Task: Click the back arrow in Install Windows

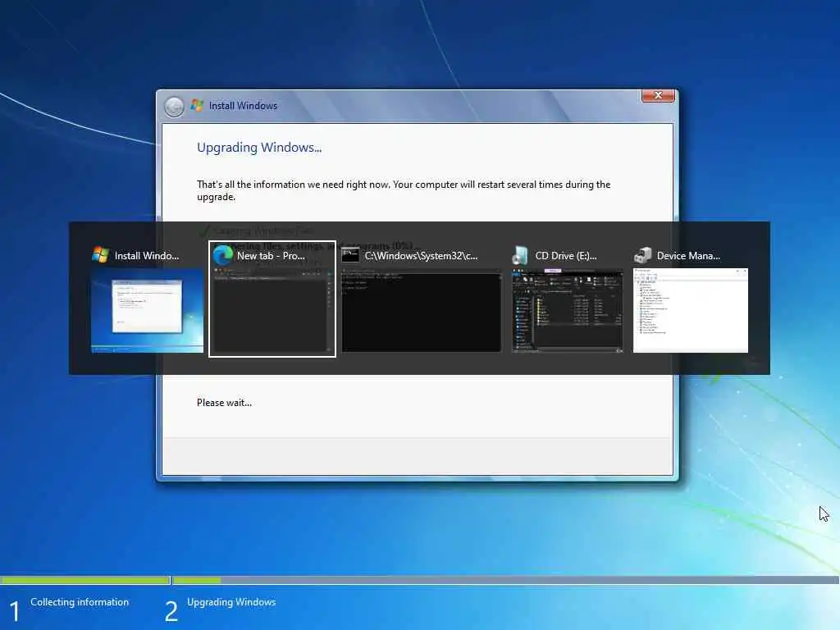Action: coord(174,107)
